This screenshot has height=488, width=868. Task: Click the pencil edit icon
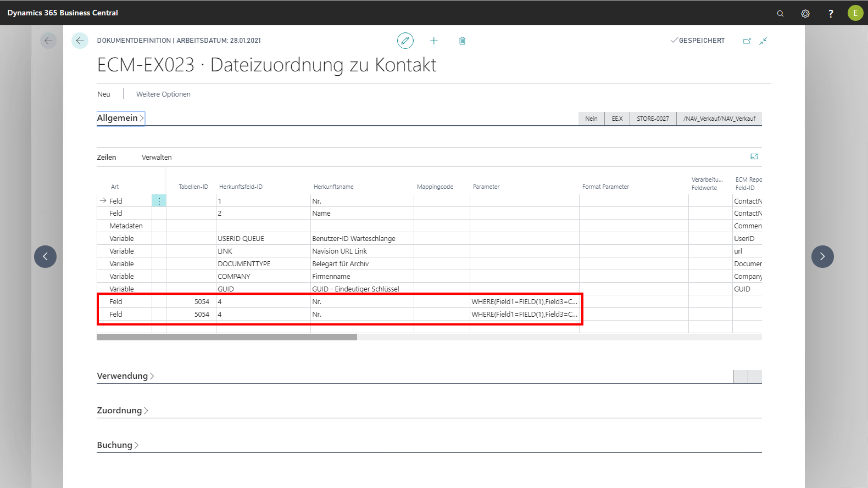click(x=405, y=41)
